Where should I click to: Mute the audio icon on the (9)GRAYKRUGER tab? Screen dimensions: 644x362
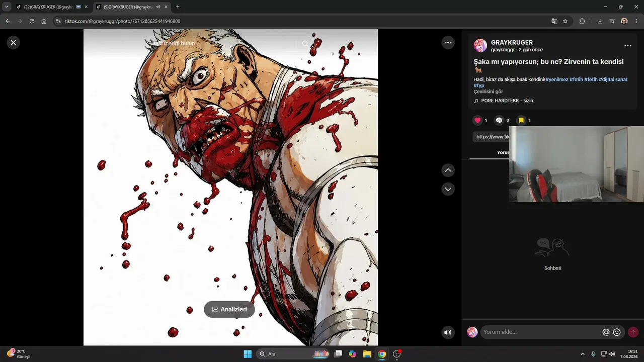click(x=158, y=7)
